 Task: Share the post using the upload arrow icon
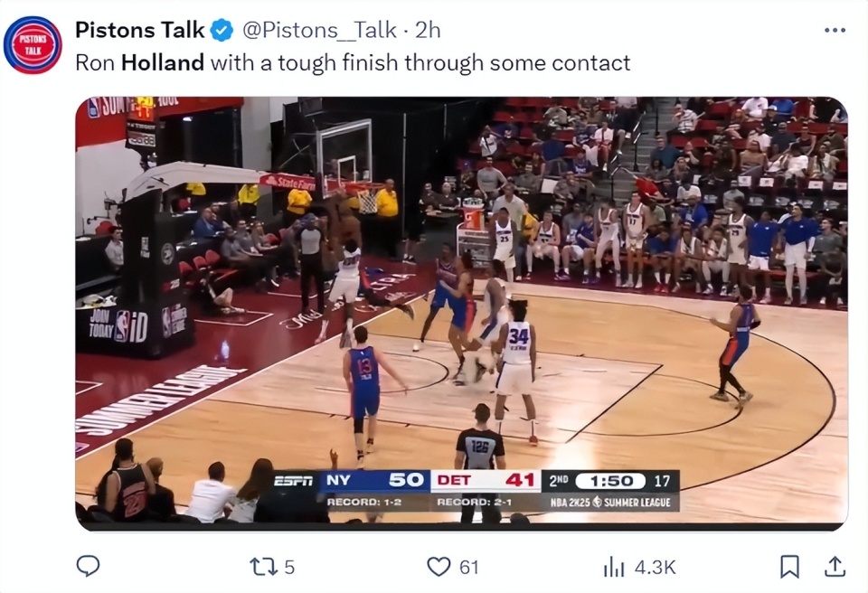click(x=835, y=566)
